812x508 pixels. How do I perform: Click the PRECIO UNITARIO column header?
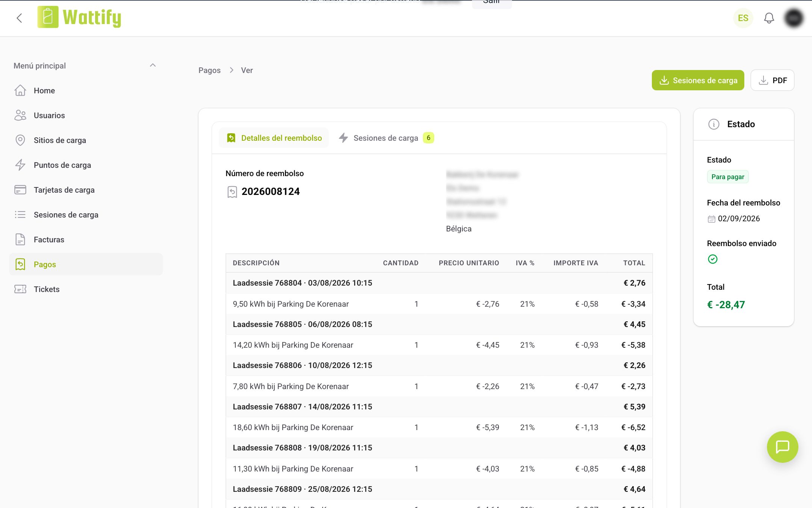pos(469,263)
